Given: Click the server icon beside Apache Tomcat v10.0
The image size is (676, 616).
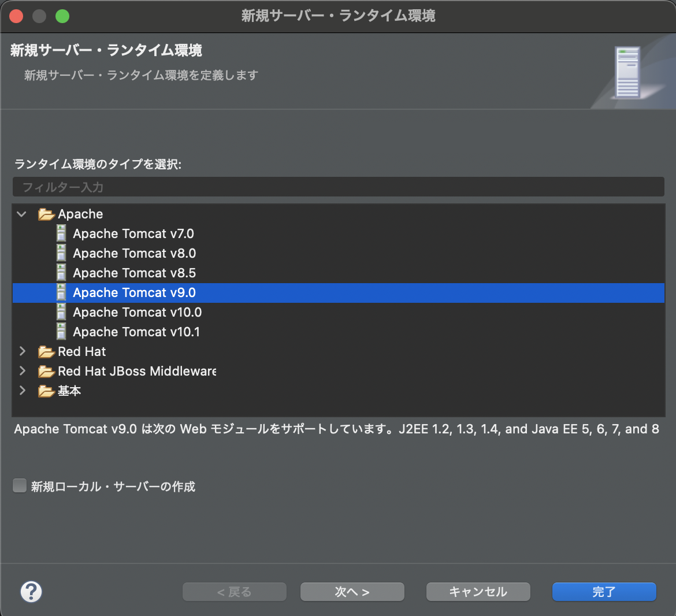Looking at the screenshot, I should coord(61,312).
